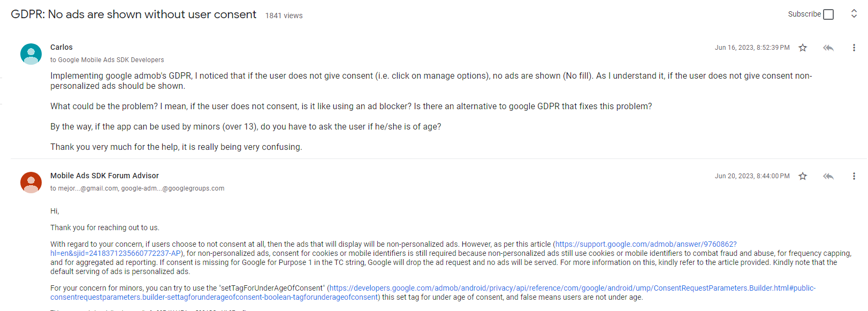This screenshot has width=868, height=311.
Task: Open more options for Carlos's post
Action: 854,47
